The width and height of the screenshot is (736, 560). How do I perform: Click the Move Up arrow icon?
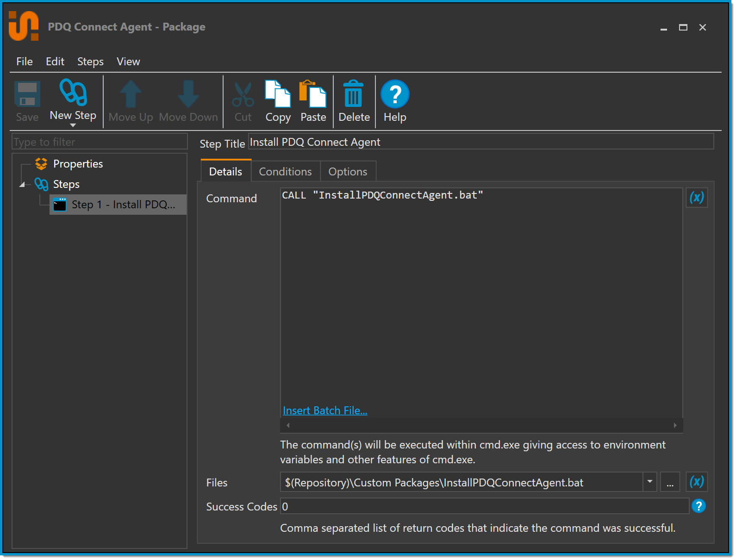tap(131, 94)
